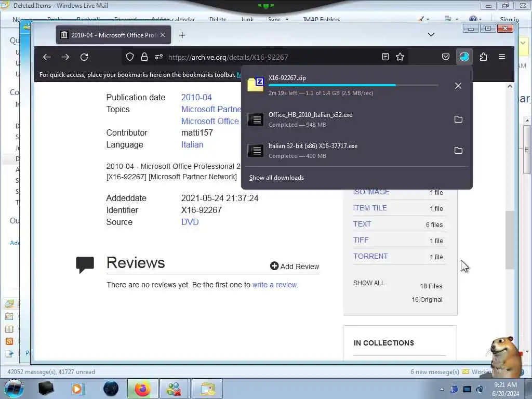Close the Microsoft Office Prof tab
The image size is (532, 399).
click(163, 35)
